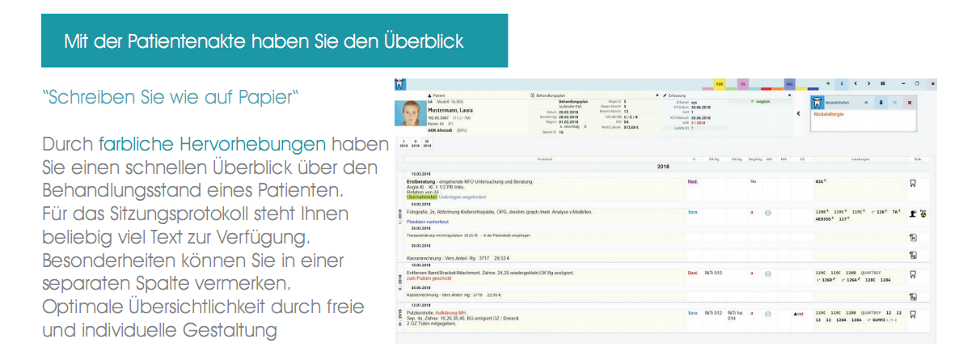The height and width of the screenshot is (356, 980).
Task: Select the blue AVL tab
Action: [x=789, y=83]
